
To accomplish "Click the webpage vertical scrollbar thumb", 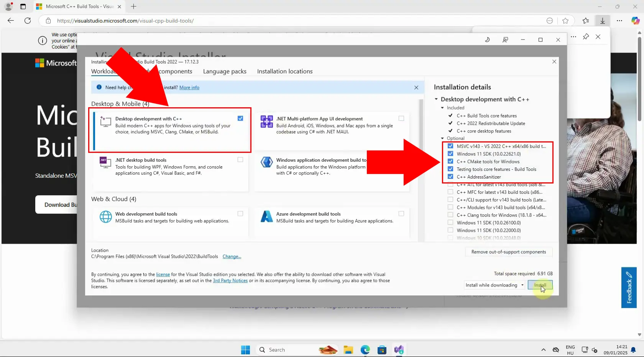I will pyautogui.click(x=639, y=79).
